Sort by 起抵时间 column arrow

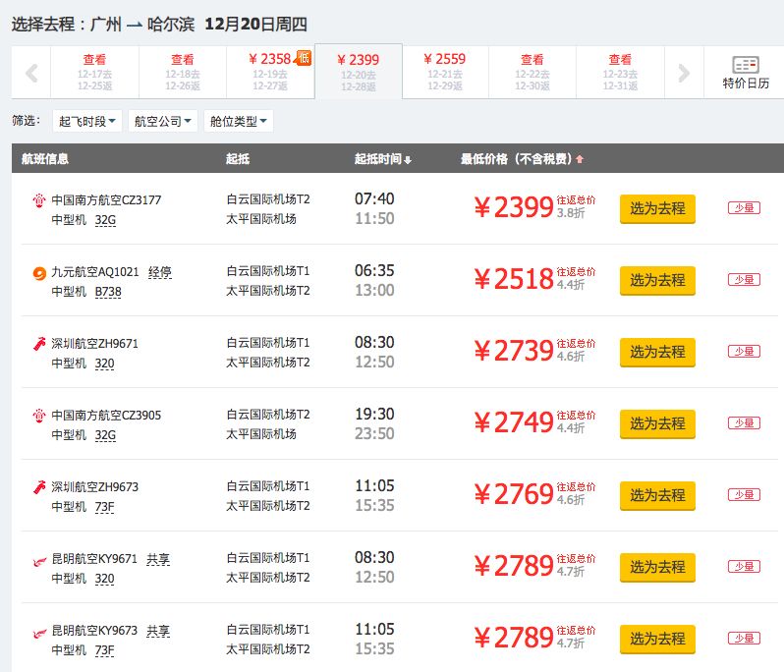(x=408, y=160)
